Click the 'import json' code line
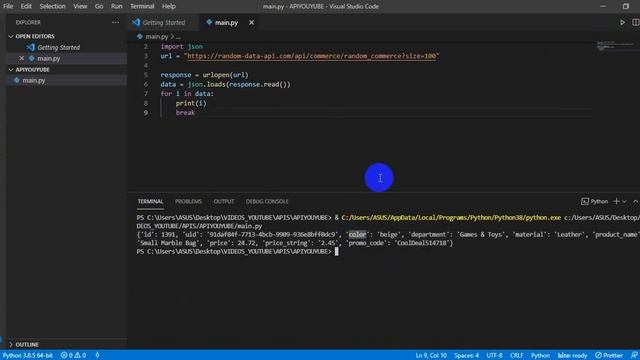Image resolution: width=640 pixels, height=360 pixels. [182, 47]
